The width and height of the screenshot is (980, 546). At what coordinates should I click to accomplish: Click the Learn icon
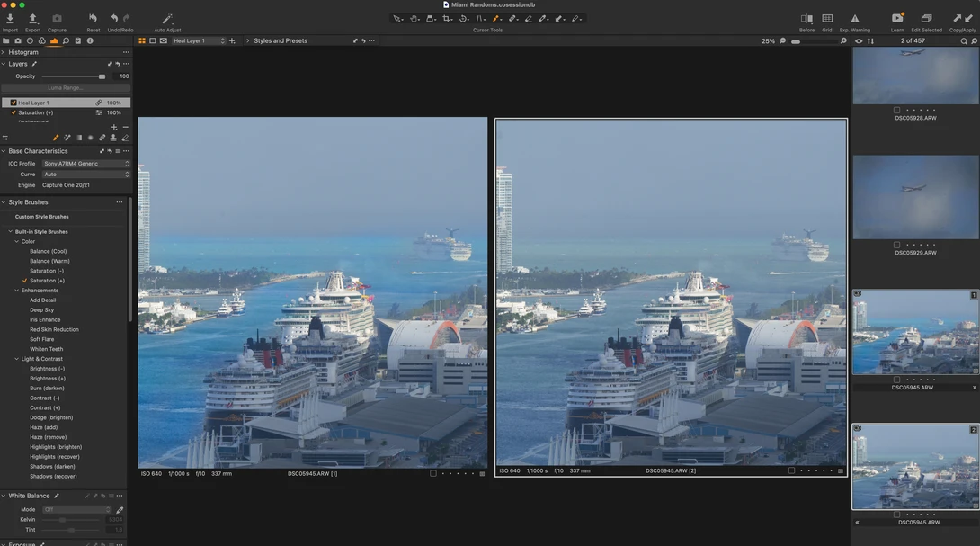pos(897,18)
